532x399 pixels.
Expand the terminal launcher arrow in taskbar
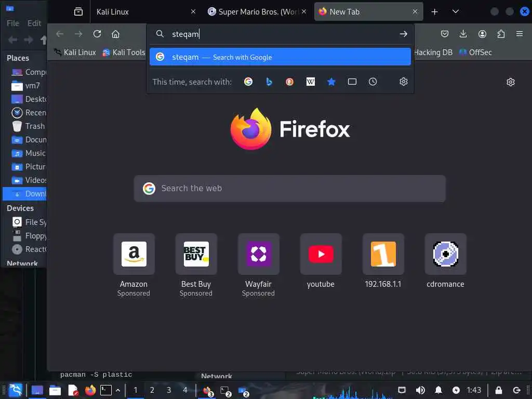pyautogui.click(x=118, y=390)
